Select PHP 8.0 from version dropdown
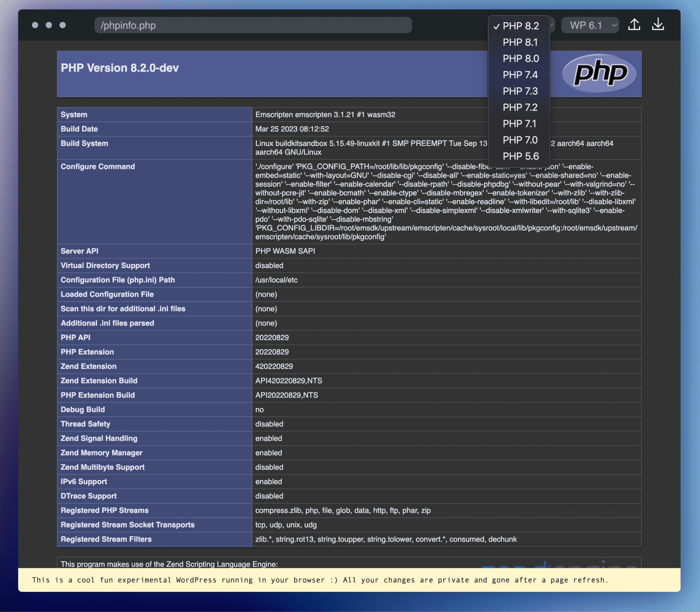This screenshot has height=612, width=700. 520,59
